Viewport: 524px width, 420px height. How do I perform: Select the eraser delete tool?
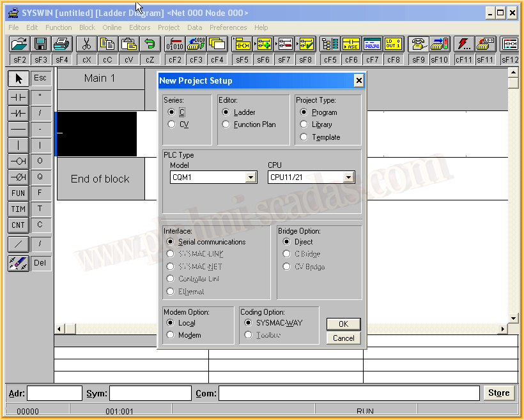coord(19,263)
